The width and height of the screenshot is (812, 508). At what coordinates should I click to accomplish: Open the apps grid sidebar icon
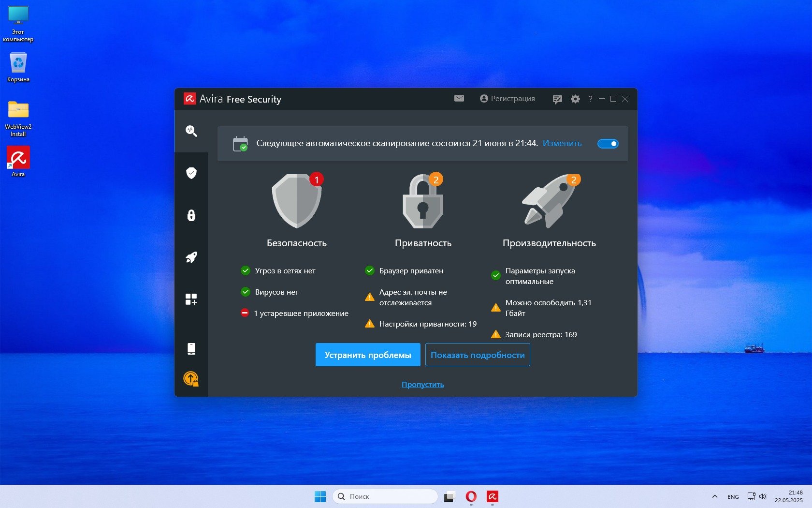pyautogui.click(x=191, y=299)
